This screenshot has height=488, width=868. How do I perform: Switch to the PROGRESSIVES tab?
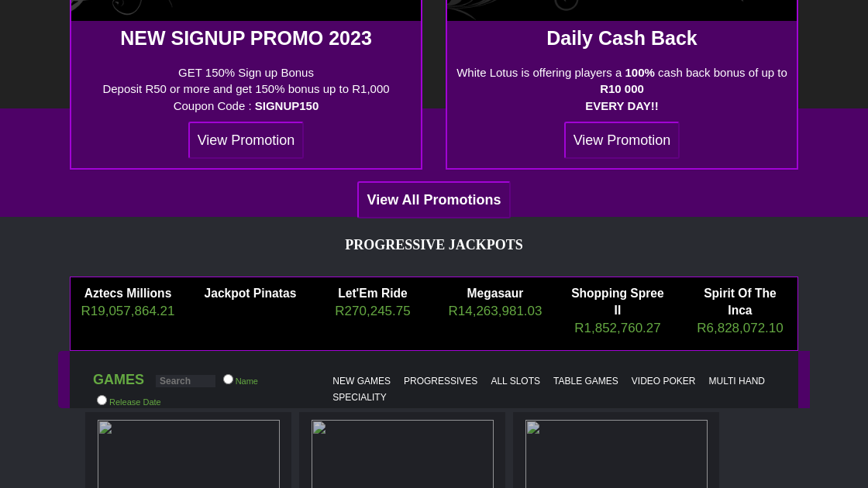point(440,381)
